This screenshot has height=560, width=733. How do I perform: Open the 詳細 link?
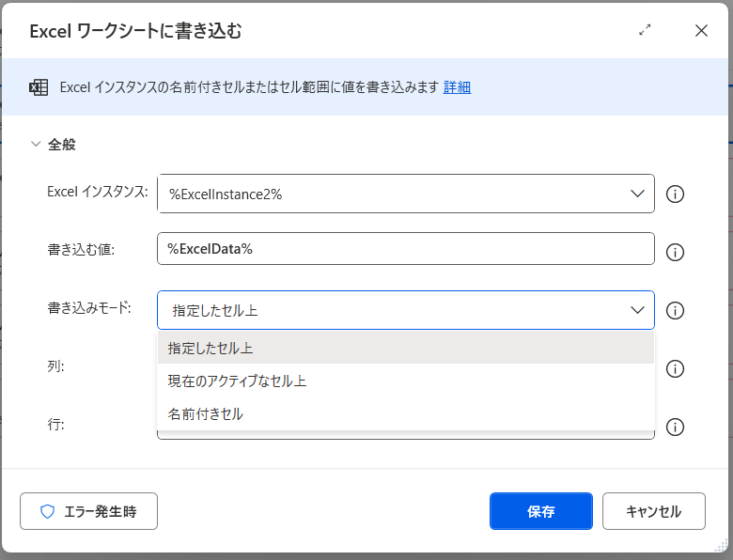coord(457,87)
